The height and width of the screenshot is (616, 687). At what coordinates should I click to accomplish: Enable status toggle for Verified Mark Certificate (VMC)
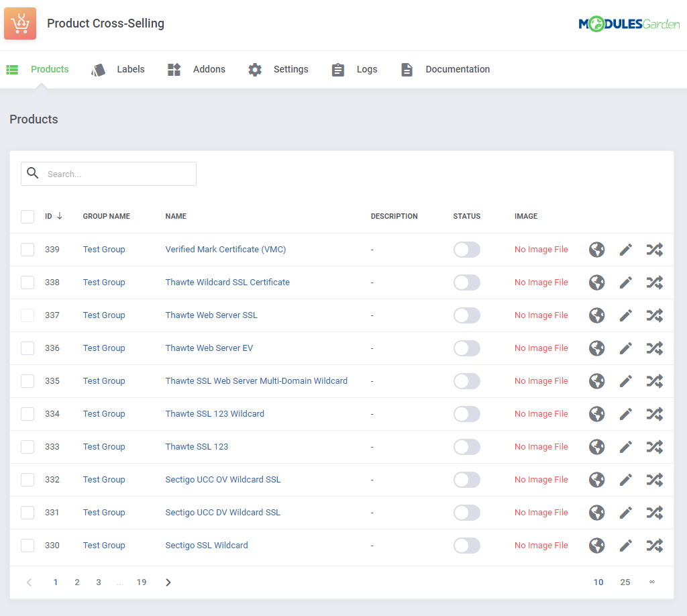467,250
